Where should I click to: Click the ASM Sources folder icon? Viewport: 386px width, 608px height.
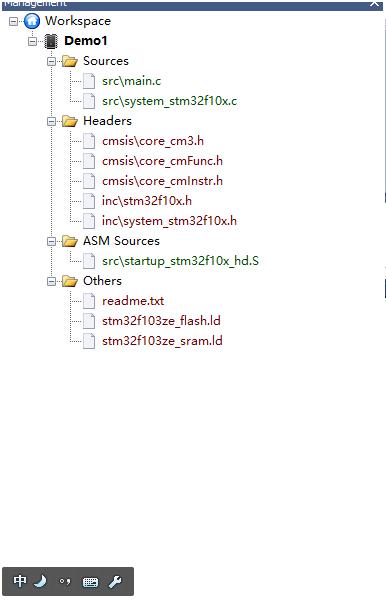pos(70,242)
